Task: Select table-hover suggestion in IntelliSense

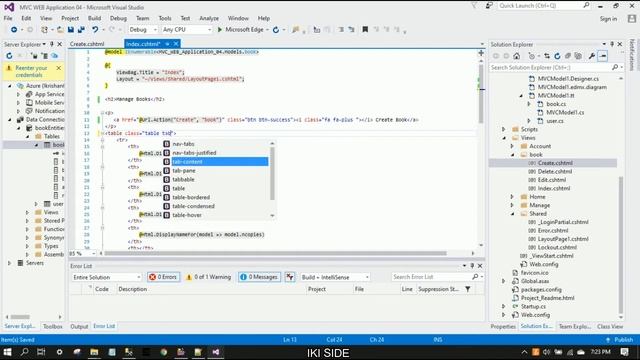Action: pyautogui.click(x=187, y=215)
